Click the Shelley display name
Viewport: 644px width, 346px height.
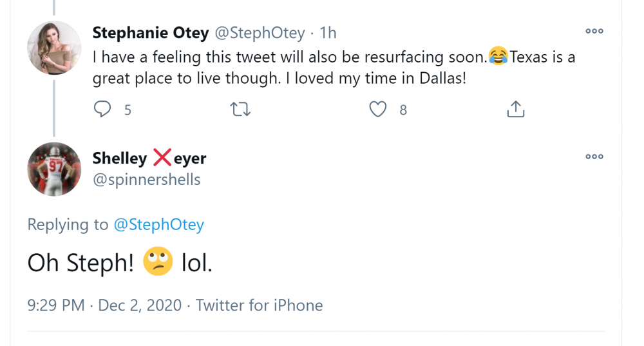tap(149, 158)
